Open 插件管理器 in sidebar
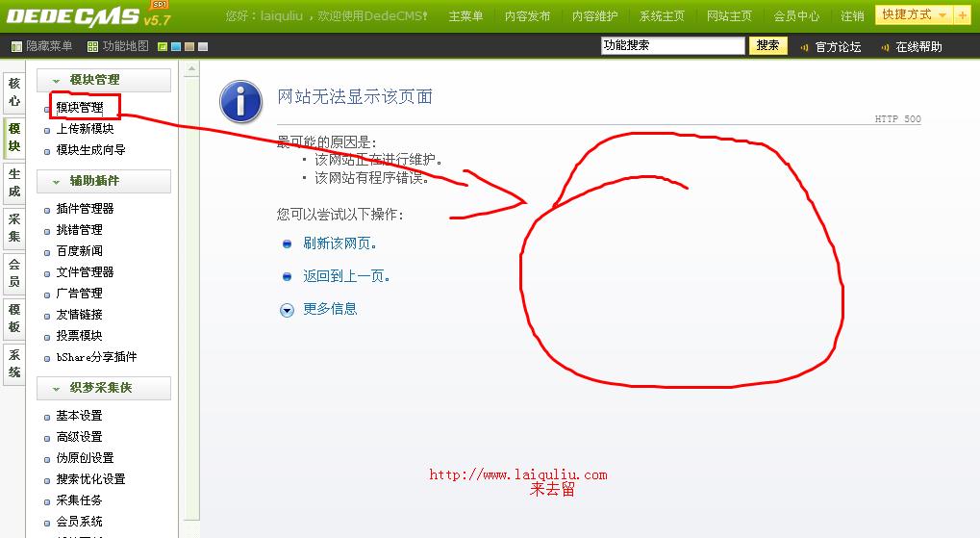 tap(85, 208)
